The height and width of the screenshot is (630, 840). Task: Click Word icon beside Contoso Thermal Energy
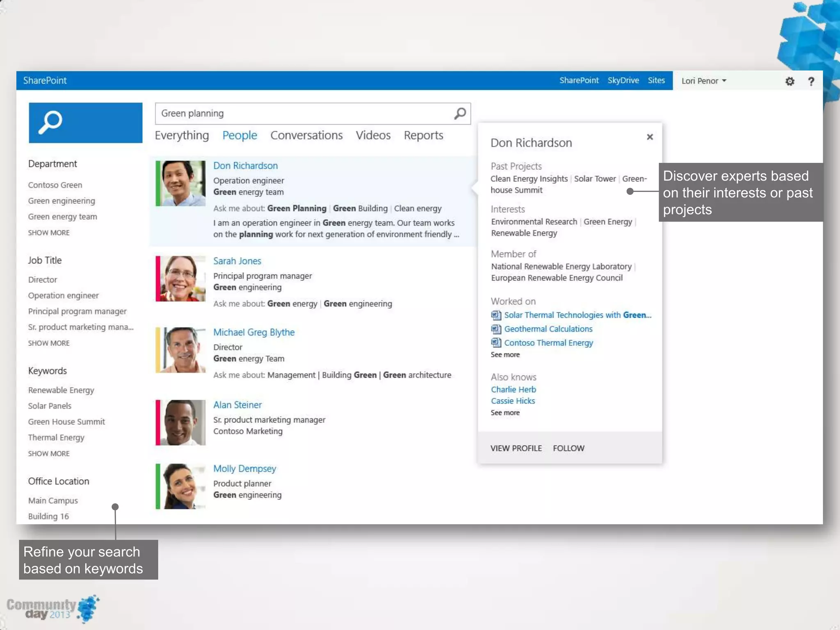(x=496, y=343)
